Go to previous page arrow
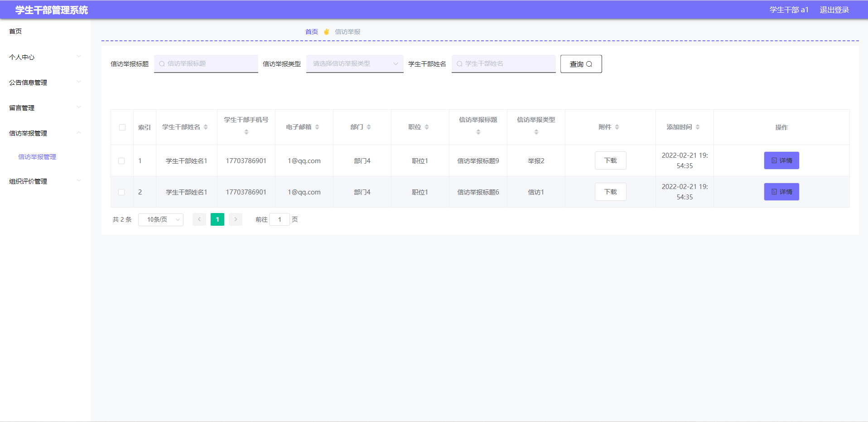This screenshot has width=868, height=422. coord(199,219)
